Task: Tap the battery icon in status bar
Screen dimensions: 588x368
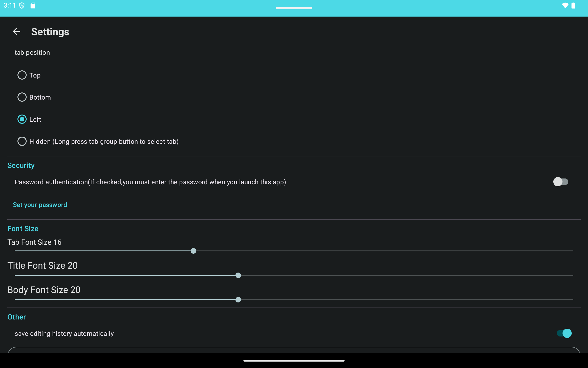Action: click(573, 5)
